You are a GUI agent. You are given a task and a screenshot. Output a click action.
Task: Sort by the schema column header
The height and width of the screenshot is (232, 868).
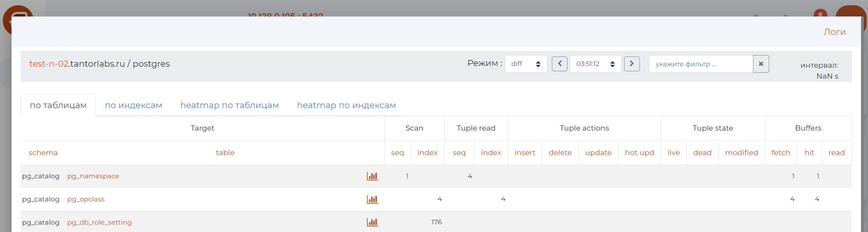[x=43, y=153]
